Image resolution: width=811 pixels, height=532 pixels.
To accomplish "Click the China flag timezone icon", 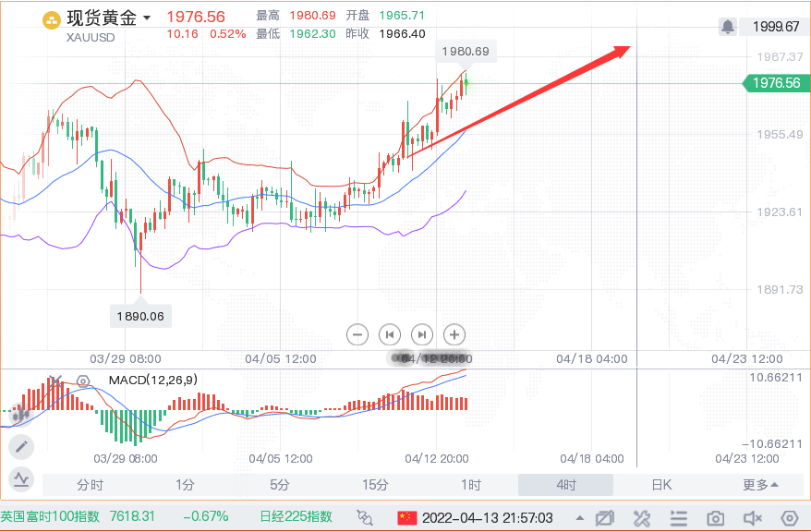I will tap(407, 517).
